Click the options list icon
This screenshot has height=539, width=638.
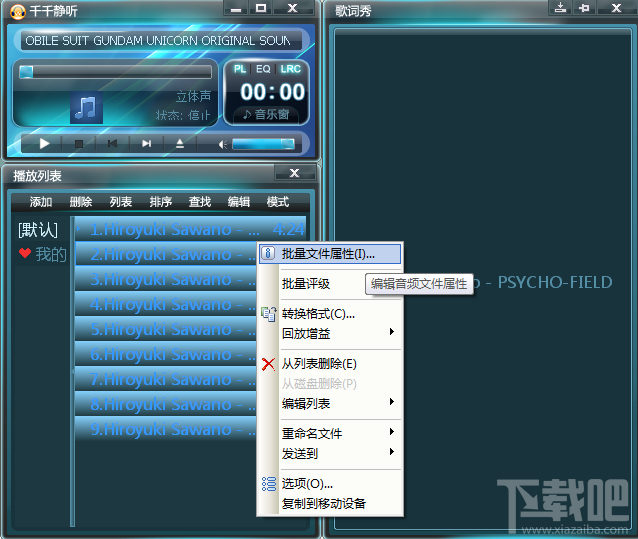(x=269, y=484)
